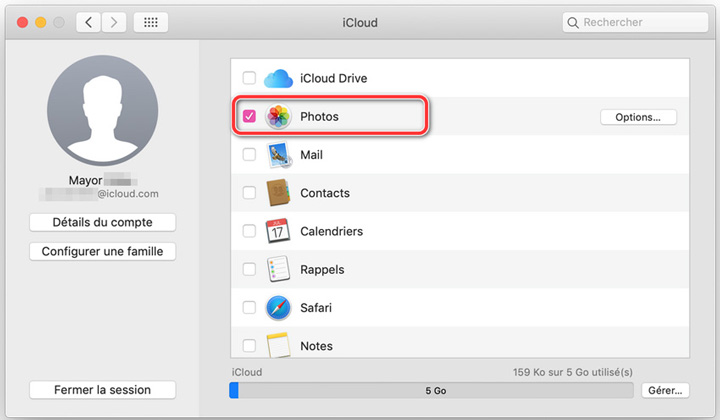Click the Notes notepad icon
The height and width of the screenshot is (420, 720).
[278, 345]
